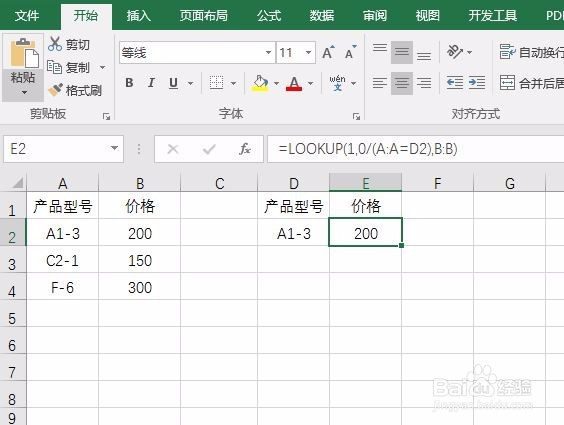Viewport: 564px width, 425px height.
Task: Select the Format Painter (格式刷) brush
Action: click(75, 90)
